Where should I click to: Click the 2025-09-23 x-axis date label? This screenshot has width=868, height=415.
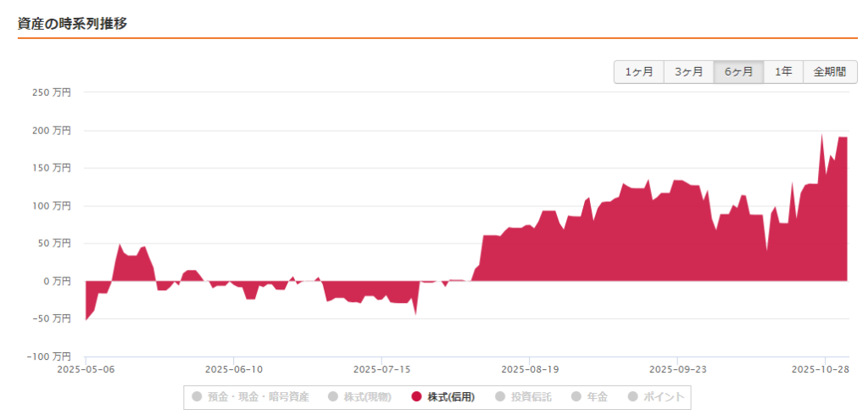(676, 369)
